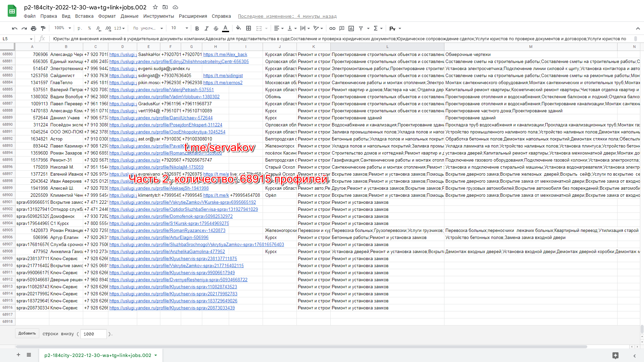Click the Functions sigma icon
Viewport: 644px width, 362px height.
click(376, 28)
